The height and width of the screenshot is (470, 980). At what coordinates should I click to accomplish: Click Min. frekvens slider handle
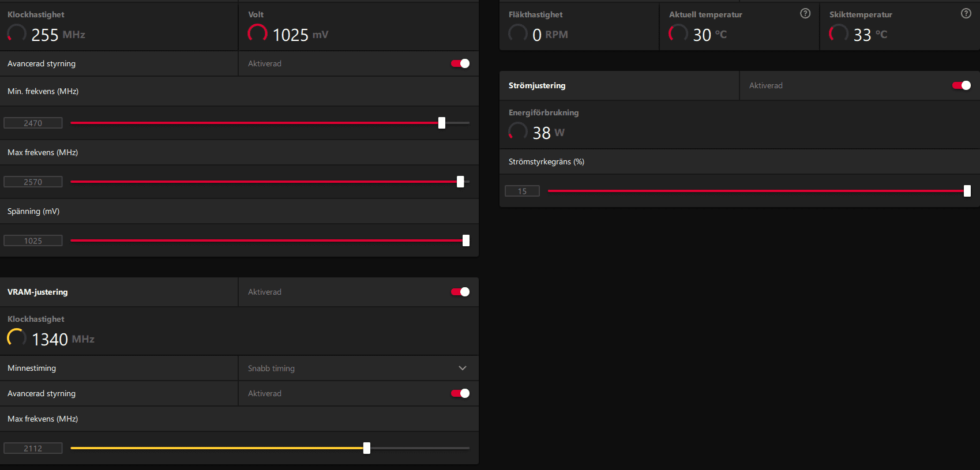[442, 123]
